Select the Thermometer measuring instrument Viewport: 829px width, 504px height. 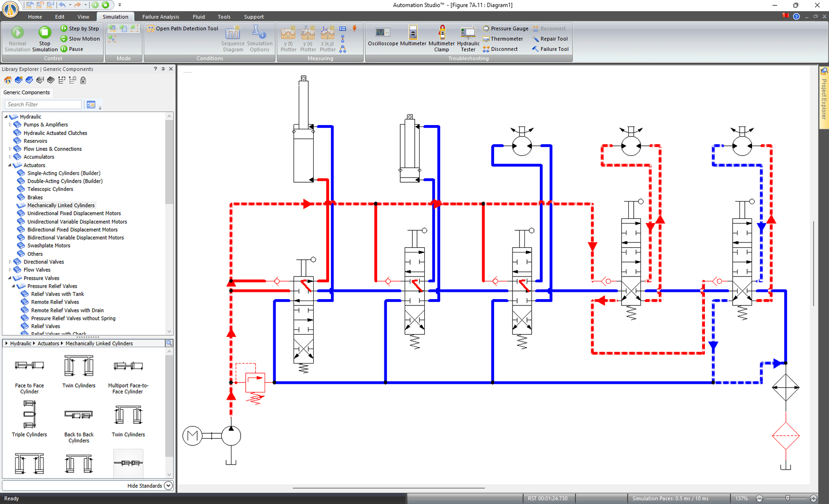pyautogui.click(x=503, y=38)
